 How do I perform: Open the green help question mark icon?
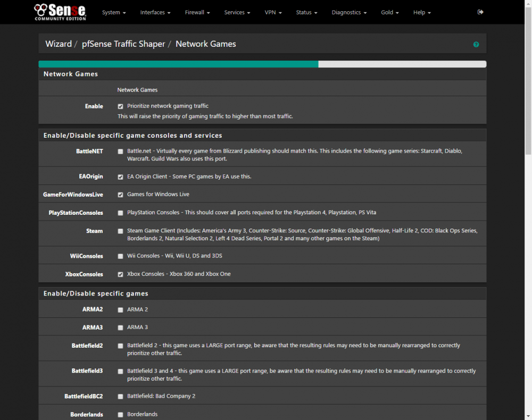[476, 45]
